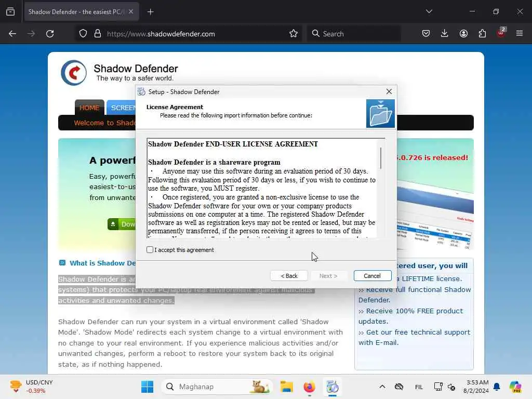The image size is (532, 399).
Task: Click the tracking protection shield icon
Action: click(83, 34)
